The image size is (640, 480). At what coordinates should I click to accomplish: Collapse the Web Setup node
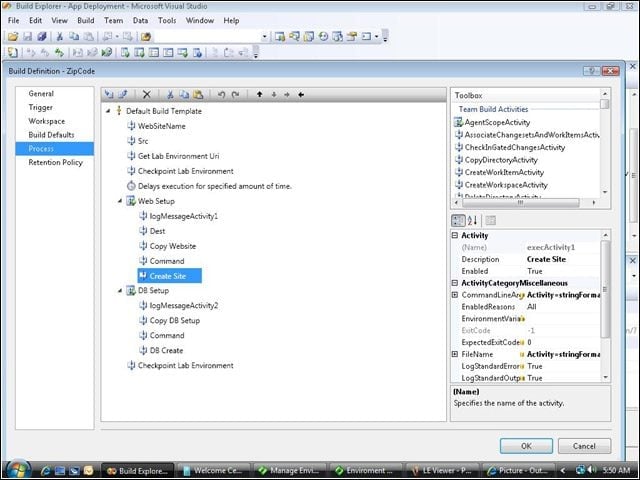120,201
